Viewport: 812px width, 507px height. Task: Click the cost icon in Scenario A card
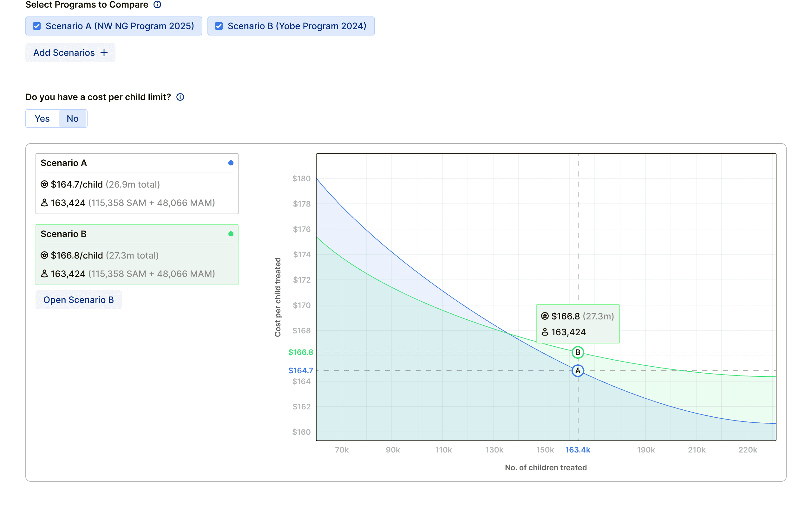tap(44, 184)
